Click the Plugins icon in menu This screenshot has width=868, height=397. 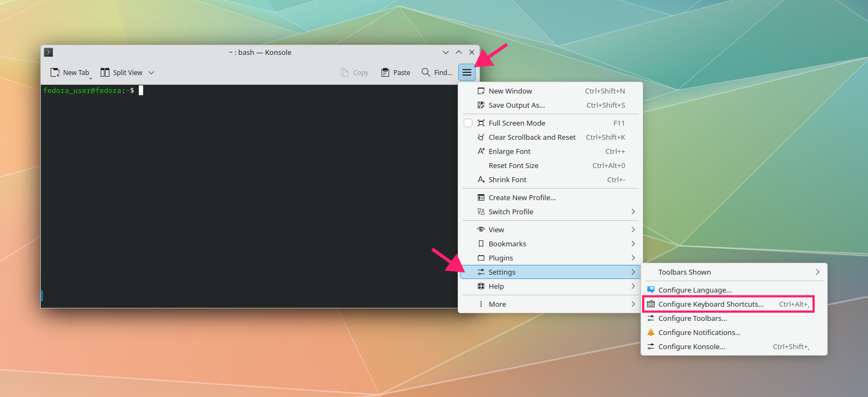click(481, 258)
